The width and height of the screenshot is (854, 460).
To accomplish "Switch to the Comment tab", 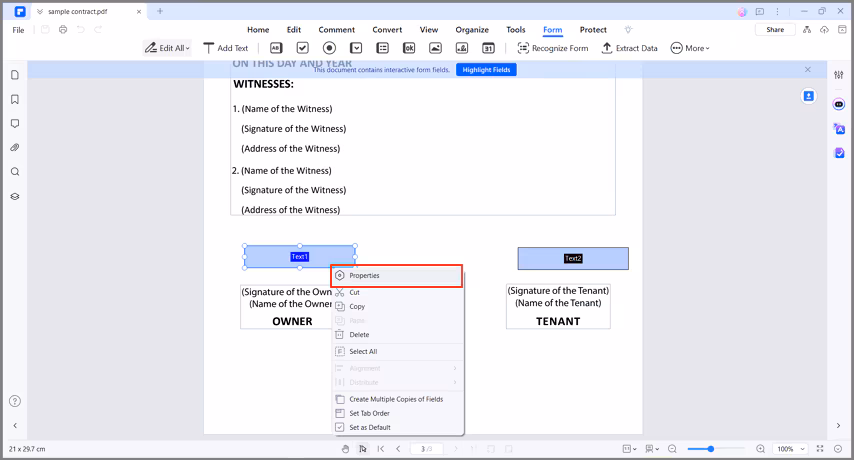I will coord(337,30).
